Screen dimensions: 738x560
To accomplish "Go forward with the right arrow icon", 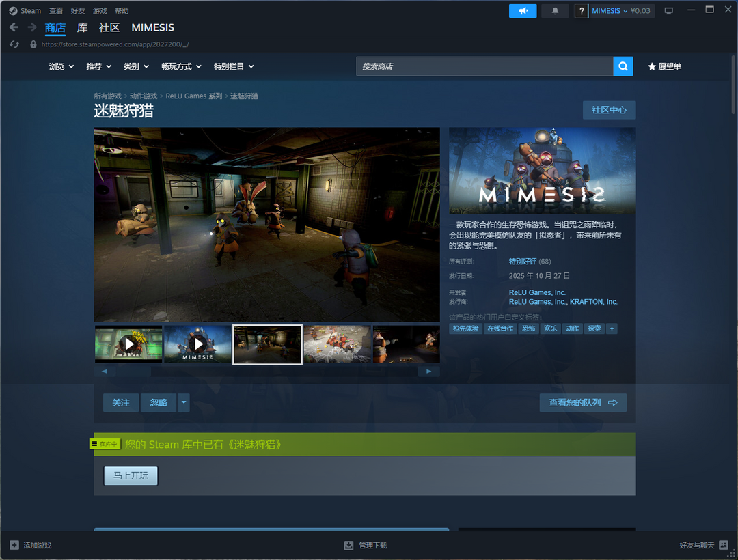I will point(32,27).
